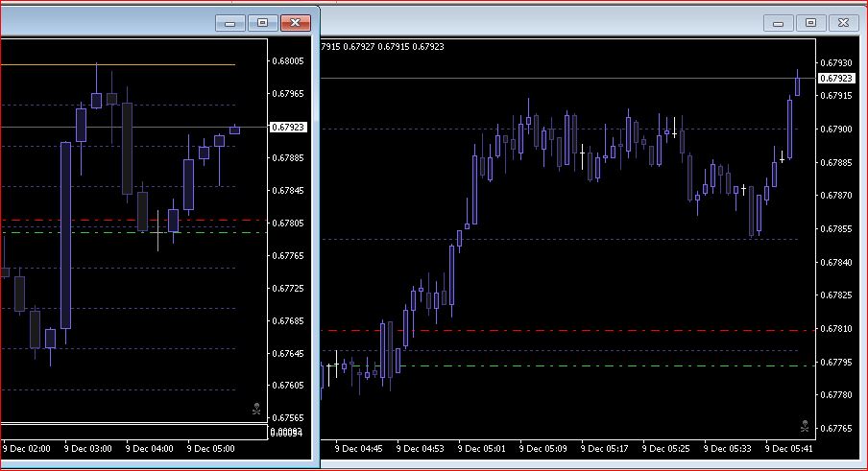
Task: Click 0.67900 price on right chart axis
Action: [836, 130]
